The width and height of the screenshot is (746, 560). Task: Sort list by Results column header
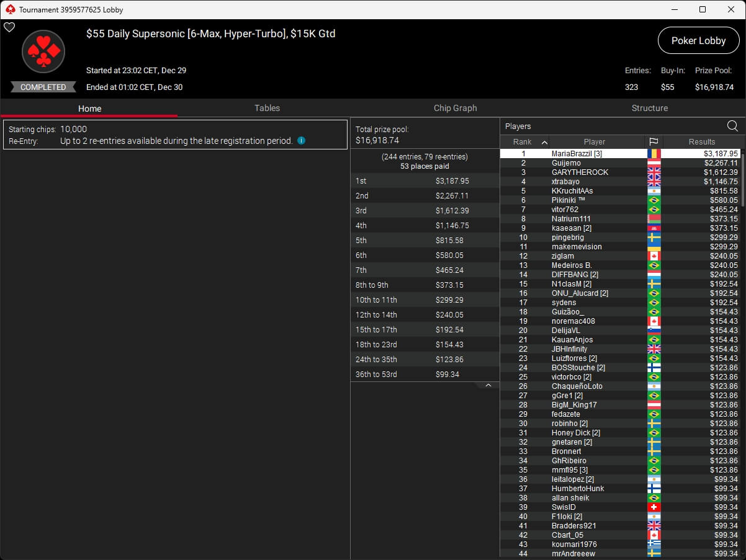coord(701,142)
